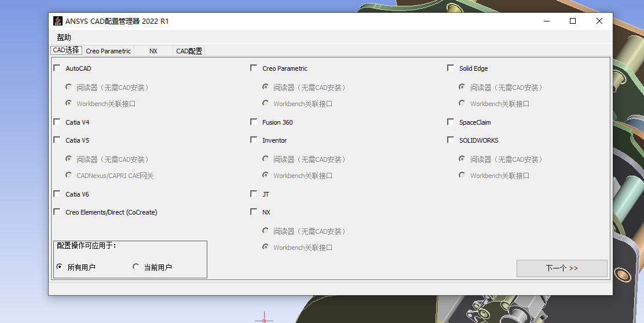Screen dimensions: 644x323
Task: Pick Workbench关联接口 radio under Solid Edge
Action: coord(462,103)
